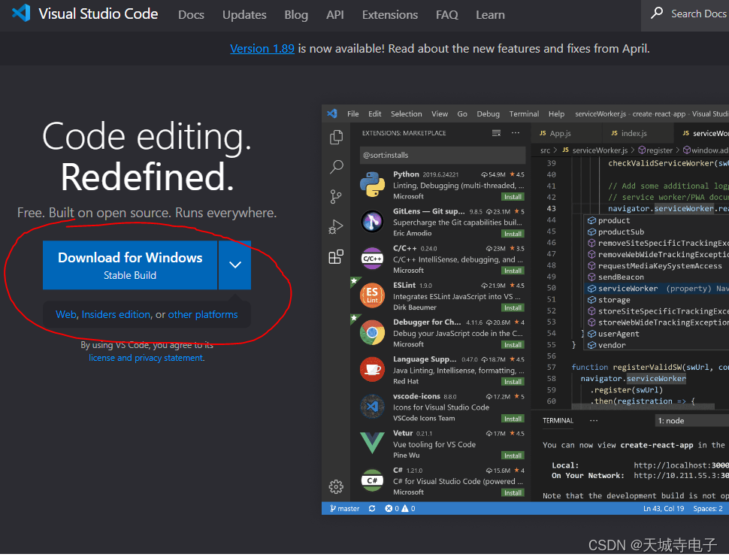Open the Search Docs magnifier icon
This screenshot has width=729, height=560.
(x=657, y=13)
